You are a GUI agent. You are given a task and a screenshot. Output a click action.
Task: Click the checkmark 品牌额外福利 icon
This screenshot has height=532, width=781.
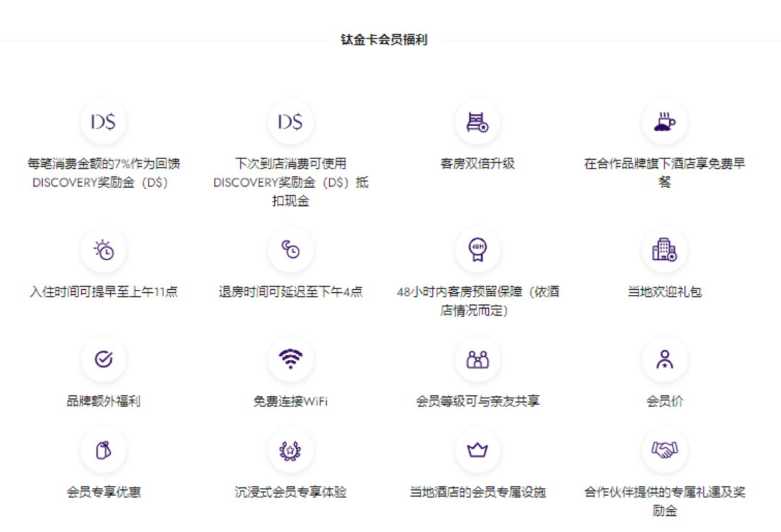tap(103, 358)
